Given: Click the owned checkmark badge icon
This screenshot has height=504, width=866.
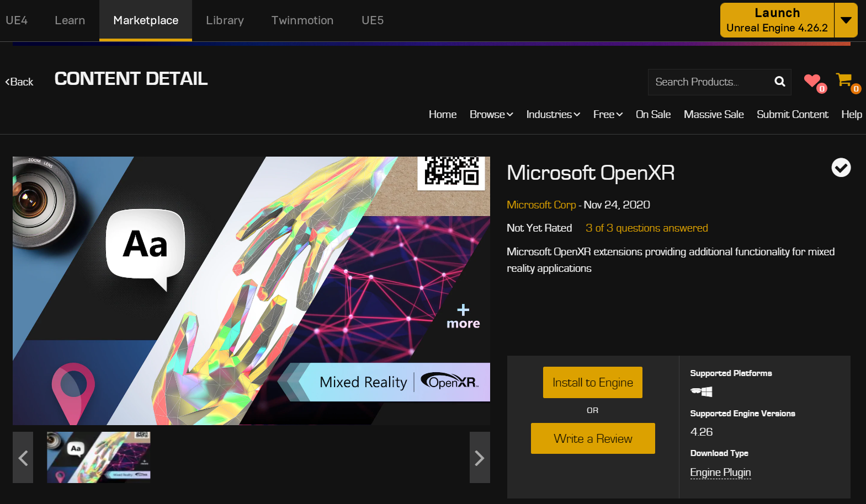Looking at the screenshot, I should tap(841, 168).
